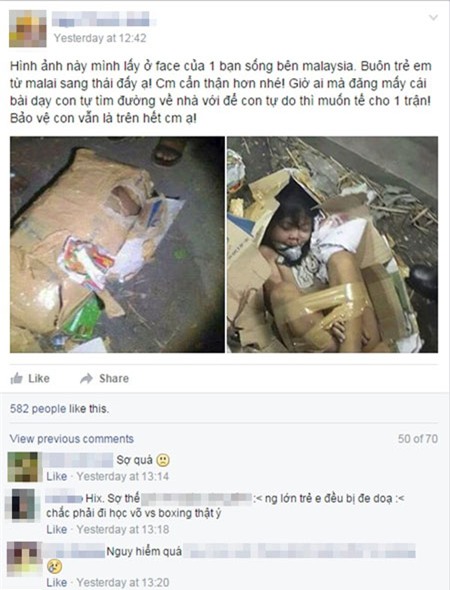
Task: Click the crying emoji in third comment
Action: pyautogui.click(x=55, y=567)
